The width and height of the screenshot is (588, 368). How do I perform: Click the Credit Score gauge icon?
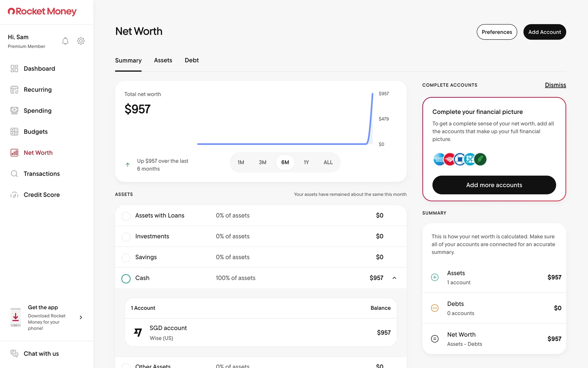click(14, 195)
